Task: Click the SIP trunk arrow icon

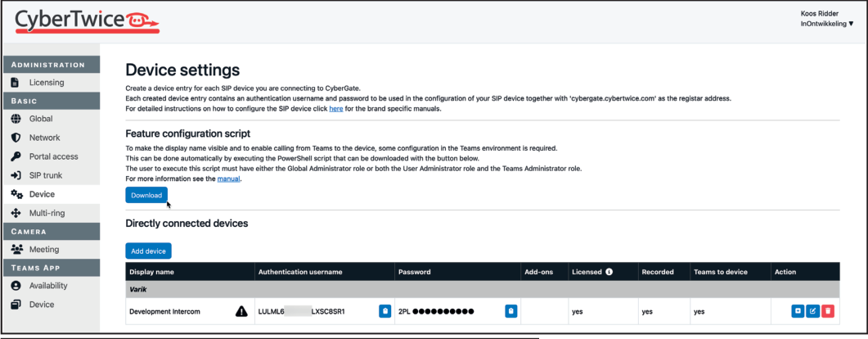Action: coord(16,175)
